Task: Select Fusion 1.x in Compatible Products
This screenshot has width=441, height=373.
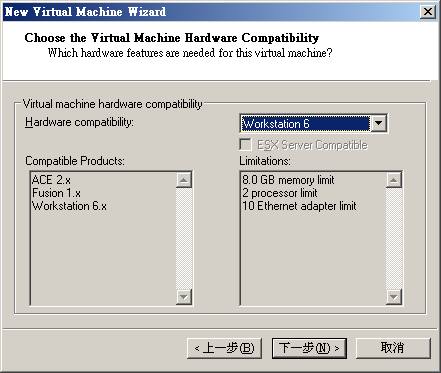Action: coord(56,193)
